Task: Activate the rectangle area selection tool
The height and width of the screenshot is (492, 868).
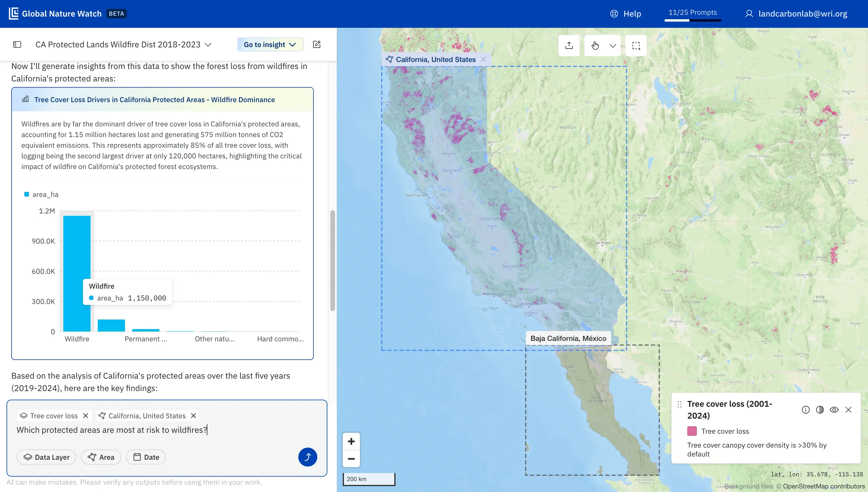Action: point(636,46)
